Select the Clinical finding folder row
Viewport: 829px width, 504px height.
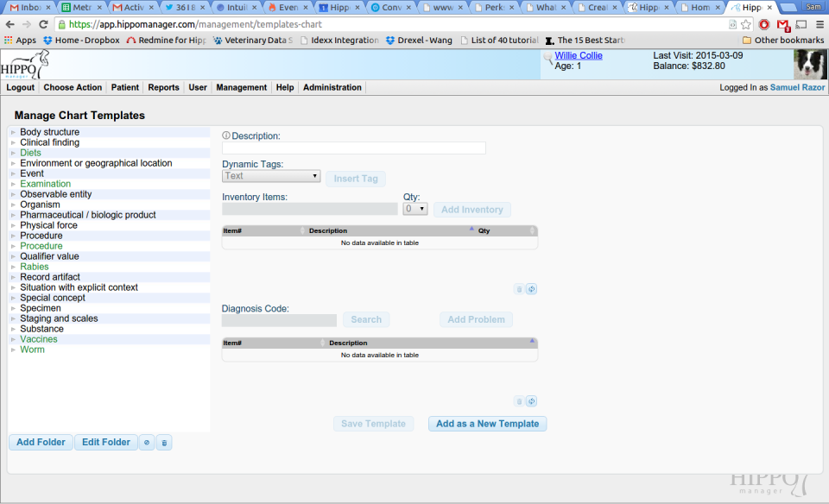coord(110,142)
